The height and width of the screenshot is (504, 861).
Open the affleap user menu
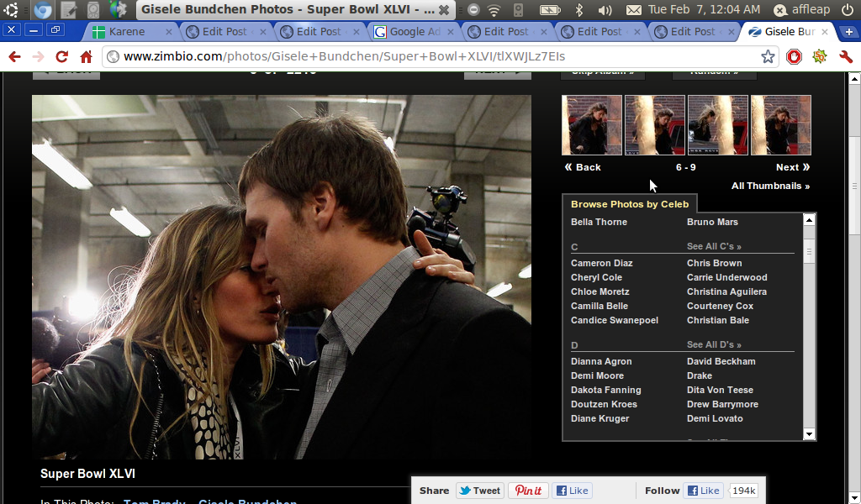(801, 10)
